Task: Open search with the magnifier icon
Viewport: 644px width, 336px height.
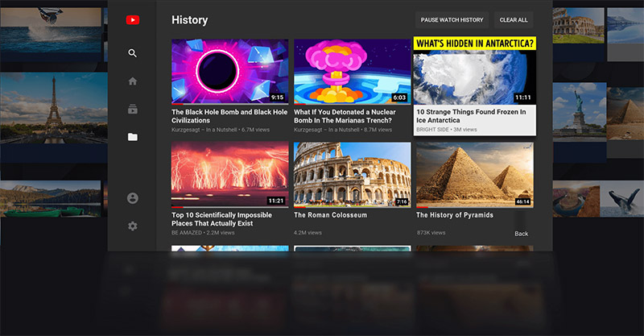Action: [x=133, y=53]
